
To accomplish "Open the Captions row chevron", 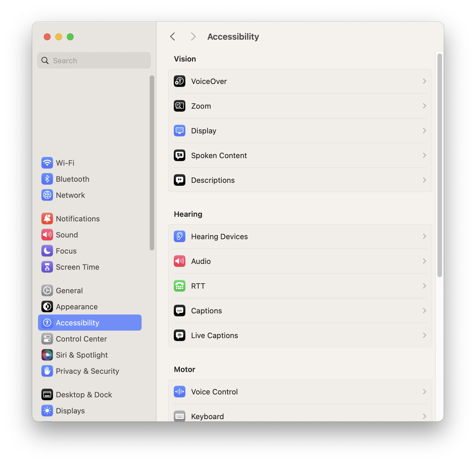I will click(424, 311).
